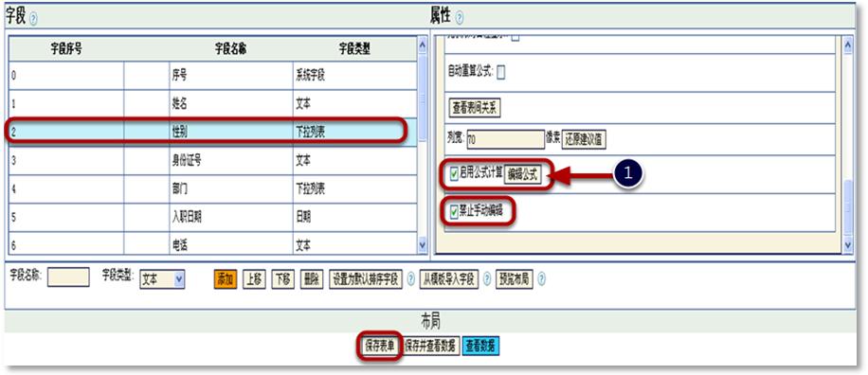Click 保存并查看数据 button
The image size is (868, 375).
click(x=430, y=347)
